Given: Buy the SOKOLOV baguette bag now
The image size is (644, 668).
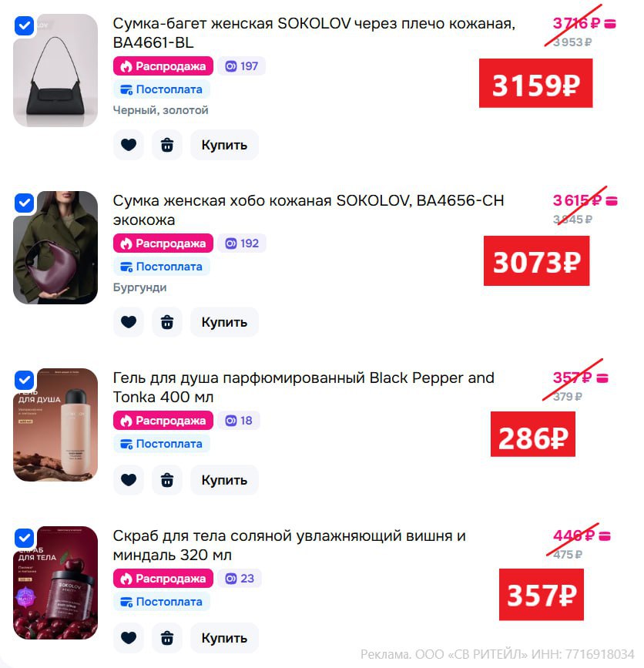Looking at the screenshot, I should point(224,146).
